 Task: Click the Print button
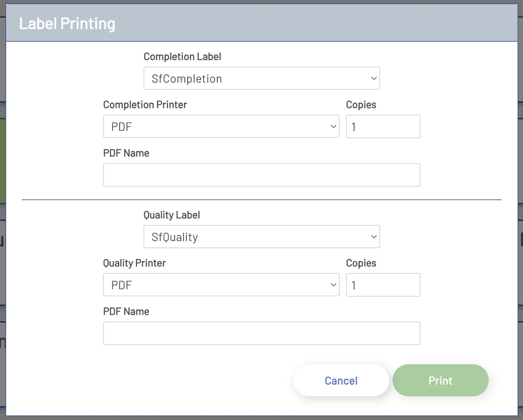[440, 380]
